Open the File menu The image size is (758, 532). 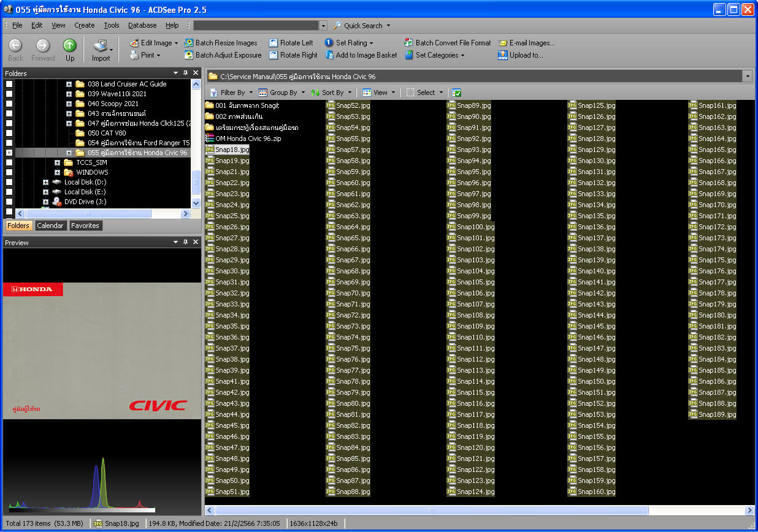tap(17, 26)
